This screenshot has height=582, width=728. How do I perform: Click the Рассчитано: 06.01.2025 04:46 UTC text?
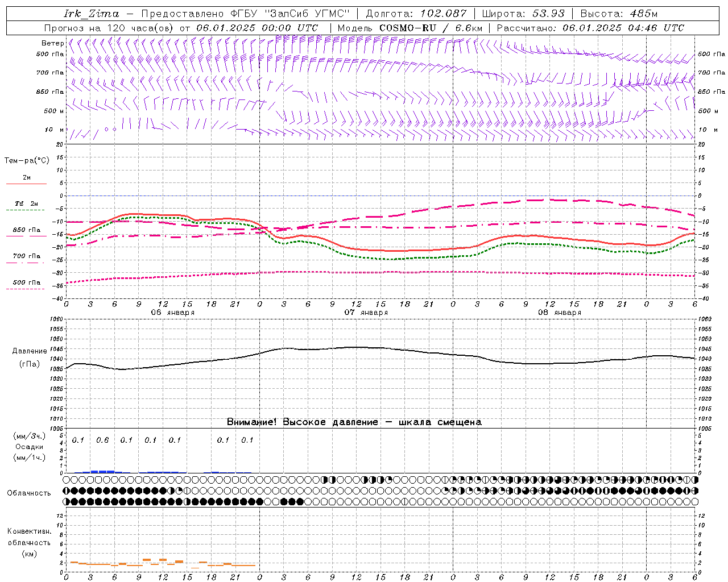590,28
